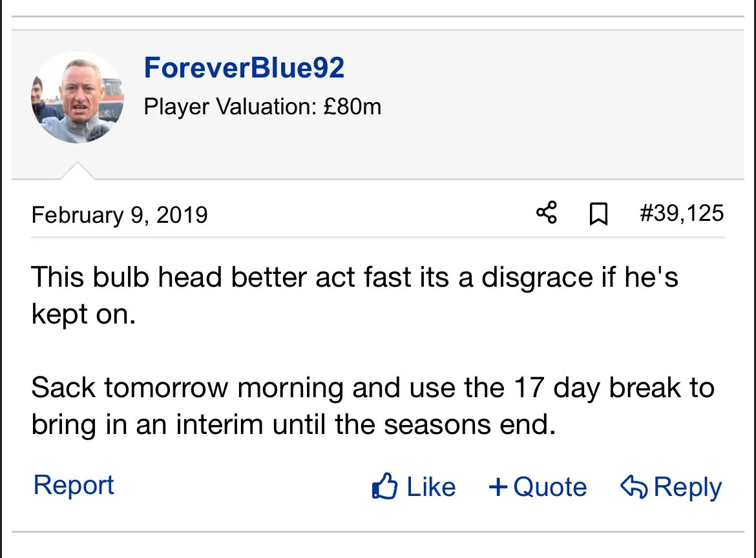Report this post

coord(74,485)
